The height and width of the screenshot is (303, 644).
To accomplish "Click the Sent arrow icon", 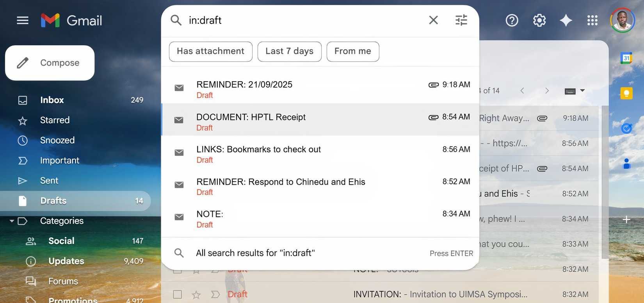I will [23, 181].
